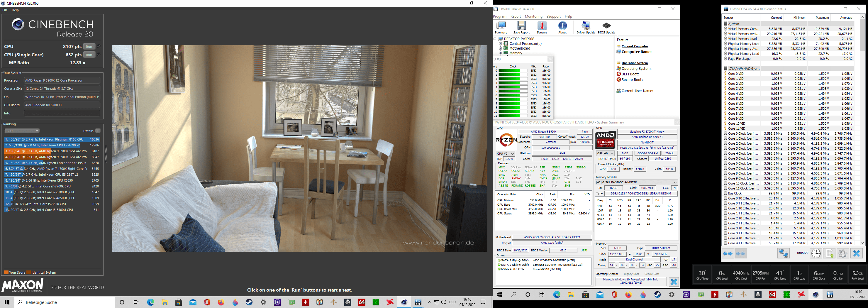Click the Info input field in Cinebench
The height and width of the screenshot is (308, 868).
click(x=62, y=113)
